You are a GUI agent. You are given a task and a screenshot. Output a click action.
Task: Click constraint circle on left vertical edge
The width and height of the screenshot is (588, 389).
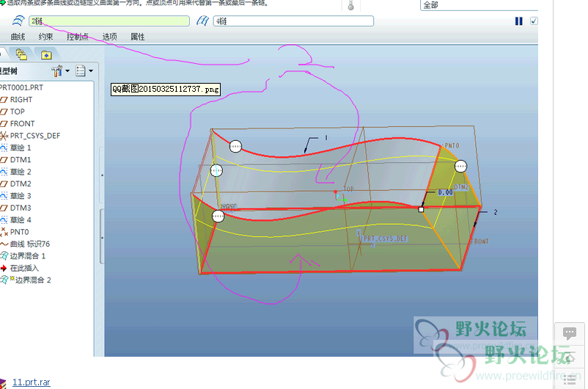[216, 170]
